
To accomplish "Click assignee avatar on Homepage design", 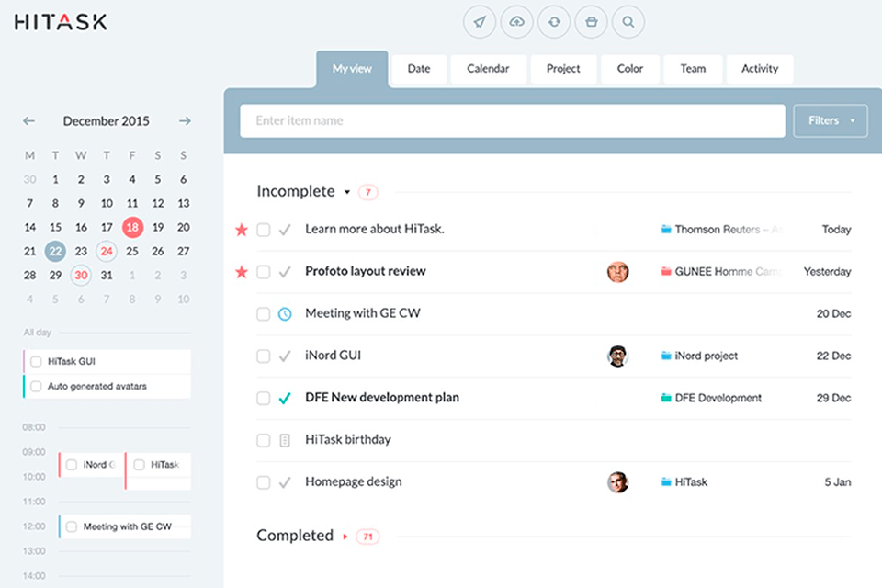I will pyautogui.click(x=617, y=482).
